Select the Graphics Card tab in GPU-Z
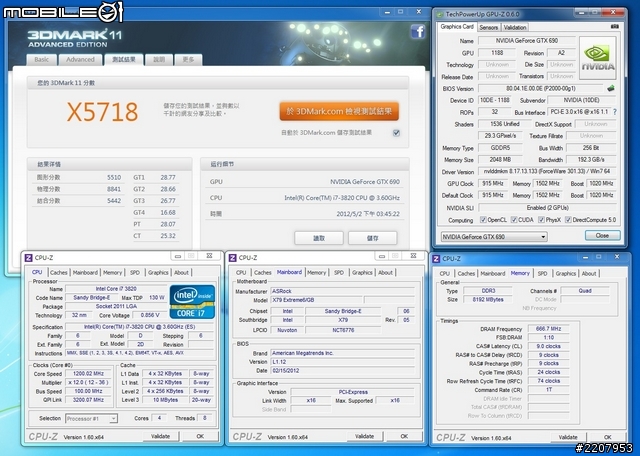The width and height of the screenshot is (640, 456). pos(457,27)
